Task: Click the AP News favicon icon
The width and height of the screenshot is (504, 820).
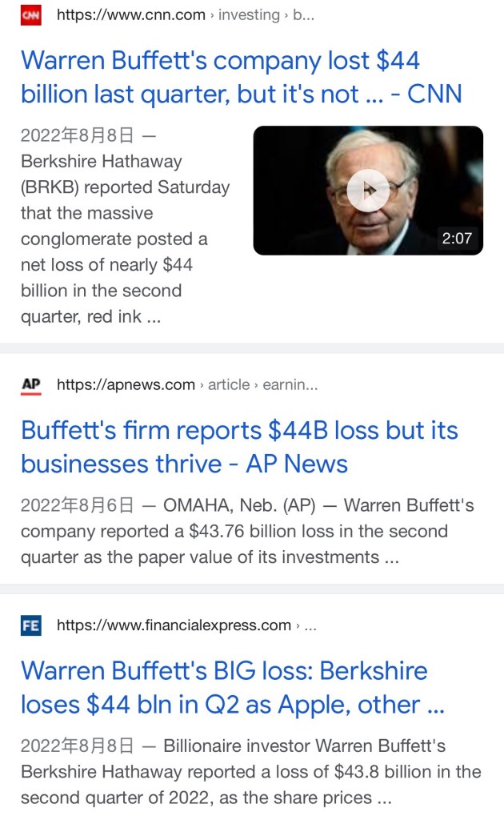Action: click(30, 385)
